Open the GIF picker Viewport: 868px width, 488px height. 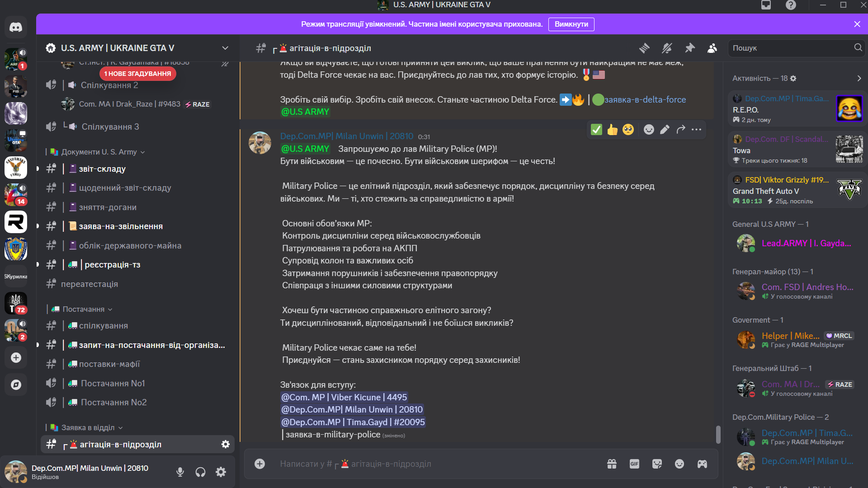634,464
